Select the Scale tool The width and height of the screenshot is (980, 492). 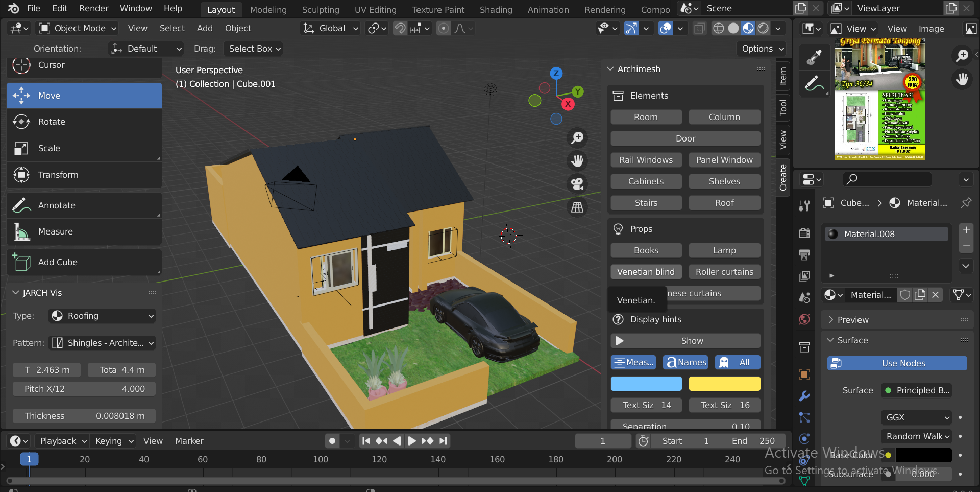pyautogui.click(x=84, y=148)
